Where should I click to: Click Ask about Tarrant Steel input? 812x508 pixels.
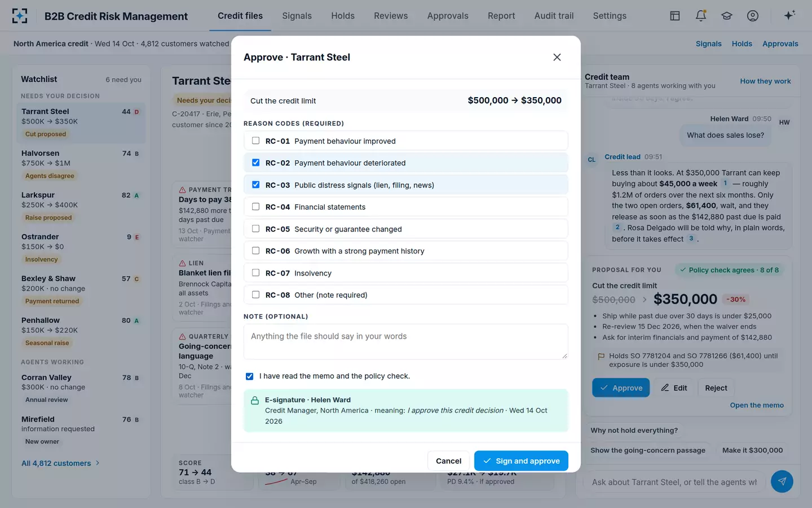point(674,482)
